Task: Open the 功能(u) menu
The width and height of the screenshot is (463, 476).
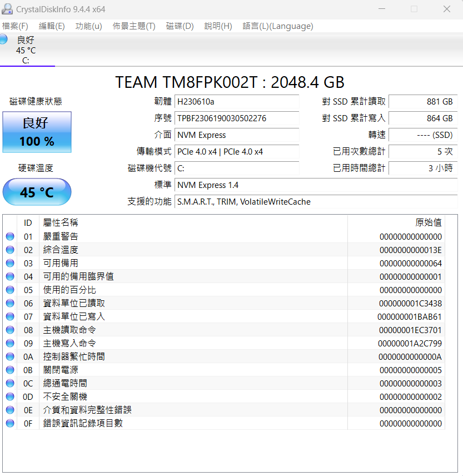Action: [88, 26]
